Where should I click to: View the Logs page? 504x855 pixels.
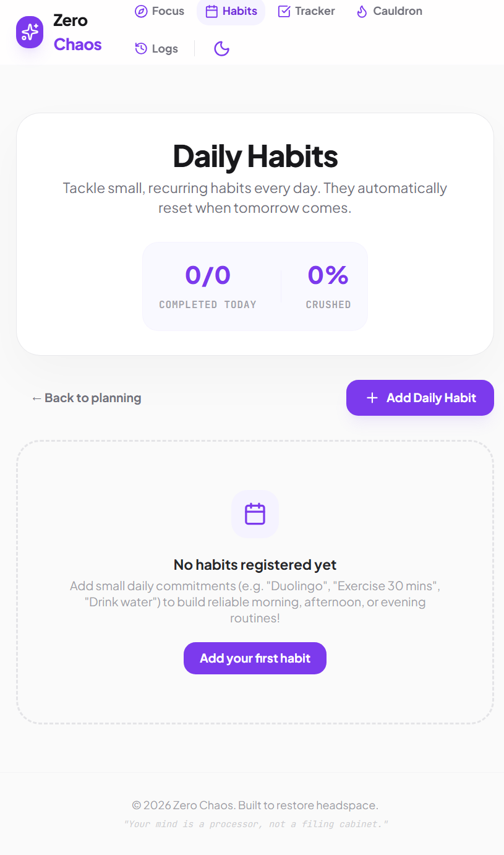coord(156,48)
